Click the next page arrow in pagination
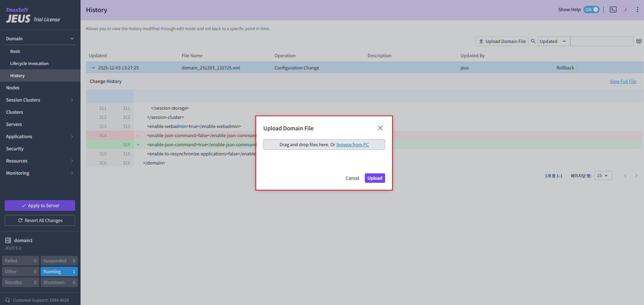This screenshot has width=644, height=305. [x=636, y=176]
